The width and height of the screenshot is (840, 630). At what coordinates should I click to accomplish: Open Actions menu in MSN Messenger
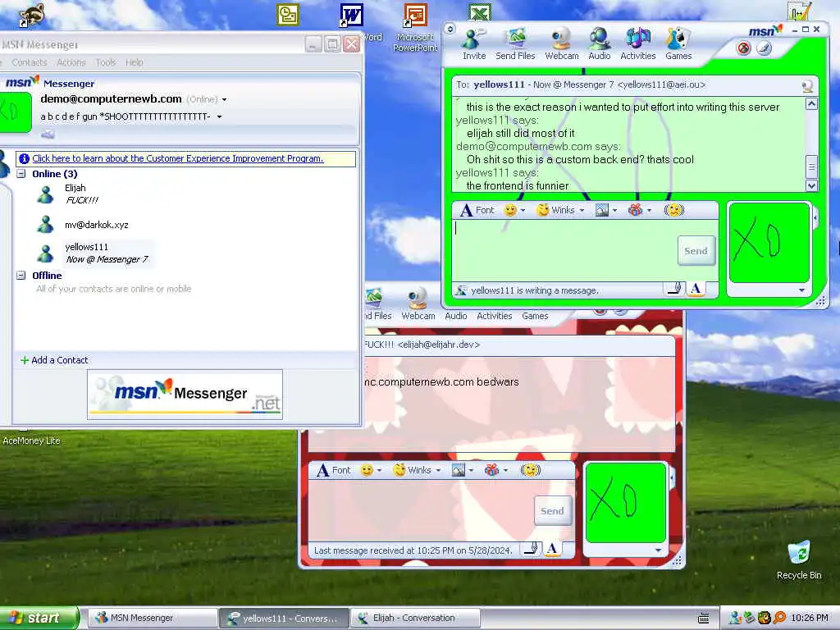coord(71,62)
